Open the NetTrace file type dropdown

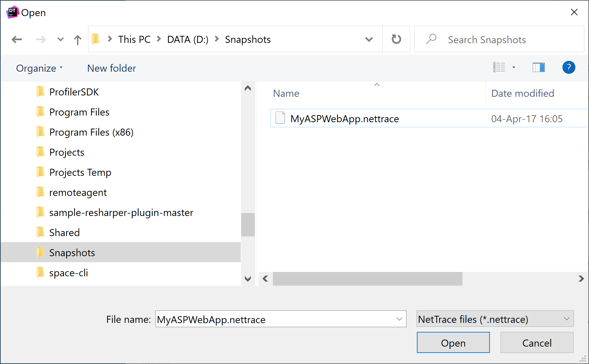pos(495,319)
